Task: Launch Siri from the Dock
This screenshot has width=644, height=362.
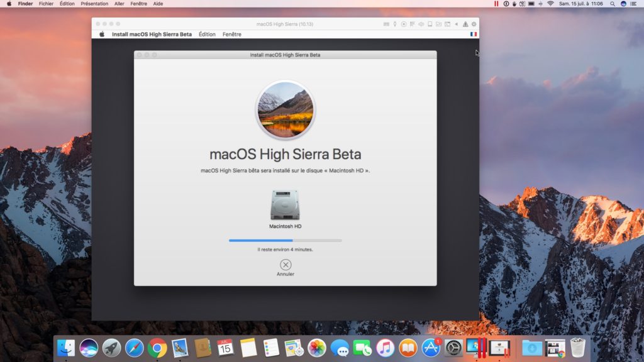Action: (89, 348)
